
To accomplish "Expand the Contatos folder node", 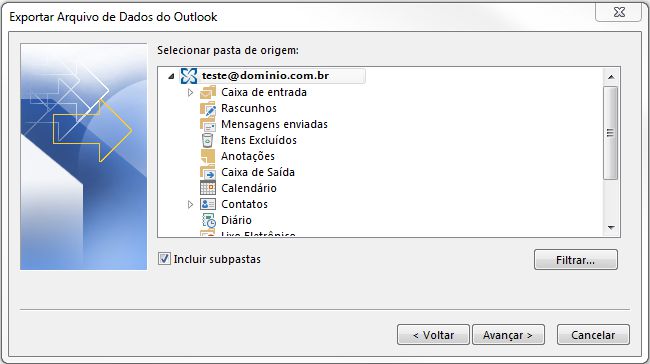I will [190, 204].
